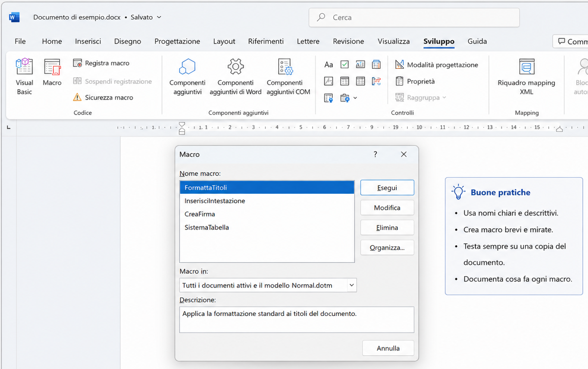588x369 pixels.
Task: Switch to the Home tab
Action: click(x=52, y=41)
